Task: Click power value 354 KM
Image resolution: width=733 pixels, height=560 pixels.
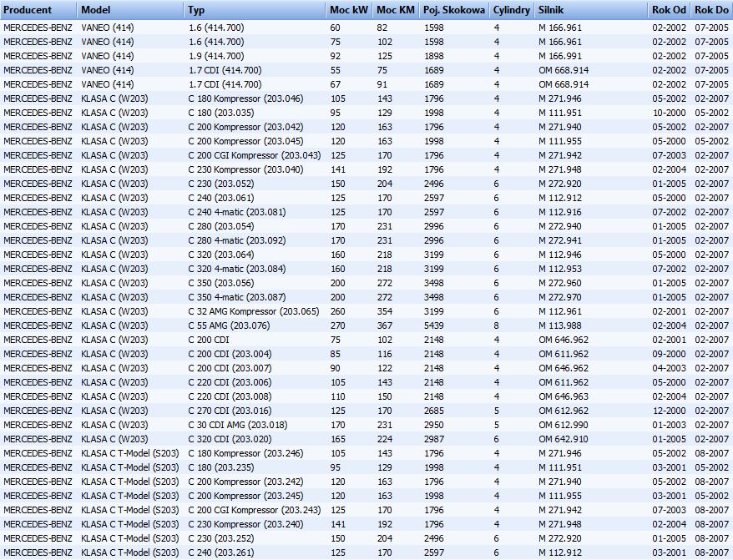Action: pyautogui.click(x=385, y=311)
